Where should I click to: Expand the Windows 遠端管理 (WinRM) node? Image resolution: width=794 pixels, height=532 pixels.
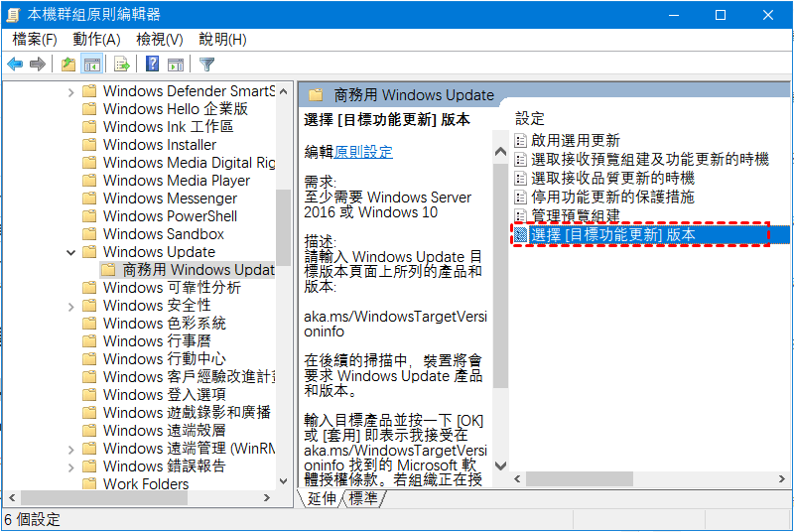coord(70,449)
